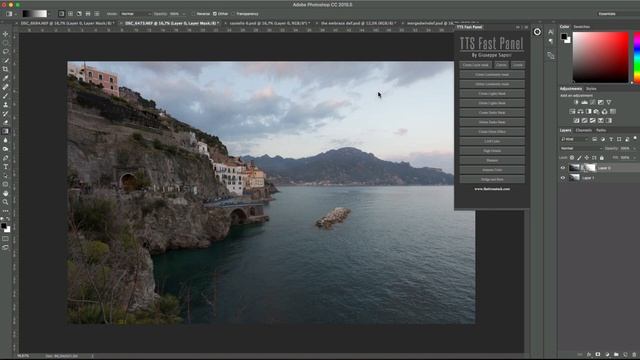Open the gradient picker dropdown arrow
The width and height of the screenshot is (640, 360).
coord(49,14)
